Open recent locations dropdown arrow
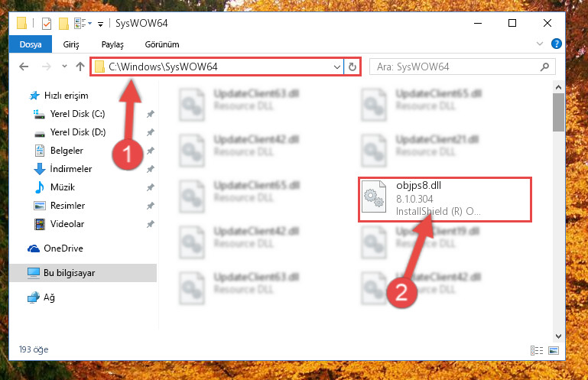The height and width of the screenshot is (380, 588). click(64, 67)
